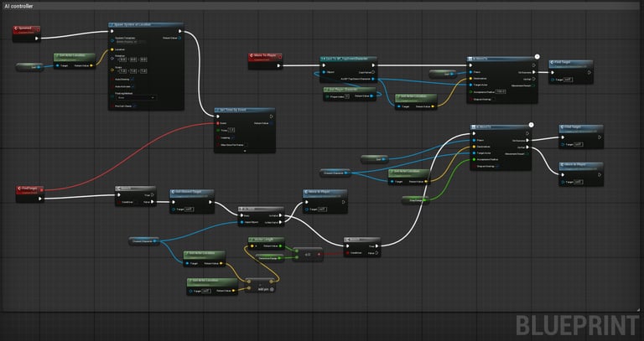The image size is (644, 341).
Task: Click the FindTarget event's red delegate pin
Action: 40,190
